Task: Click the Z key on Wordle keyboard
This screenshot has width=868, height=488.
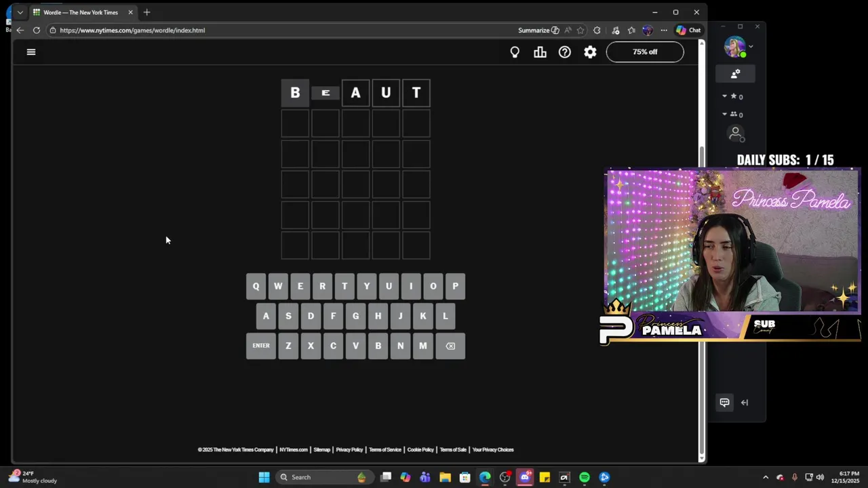Action: [288, 346]
